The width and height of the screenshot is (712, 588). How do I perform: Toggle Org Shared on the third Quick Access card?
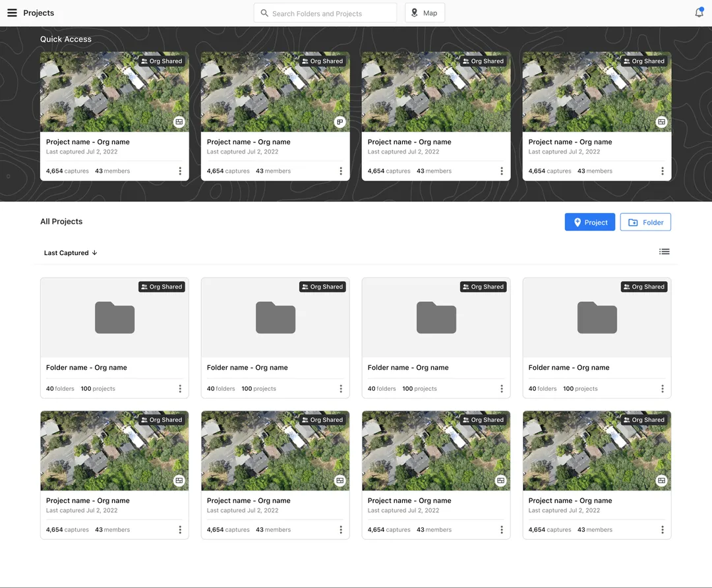pos(483,61)
